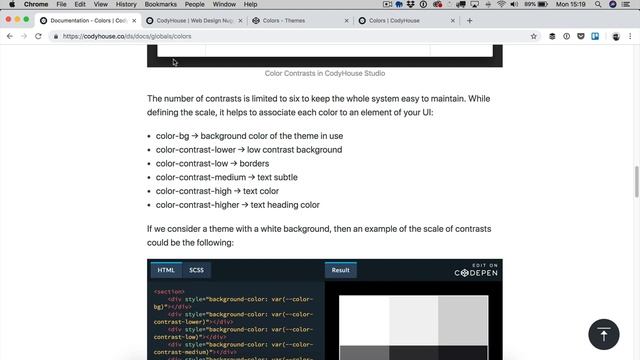Click the 'color-contrast-medium' list item
640x360 pixels.
point(227,178)
